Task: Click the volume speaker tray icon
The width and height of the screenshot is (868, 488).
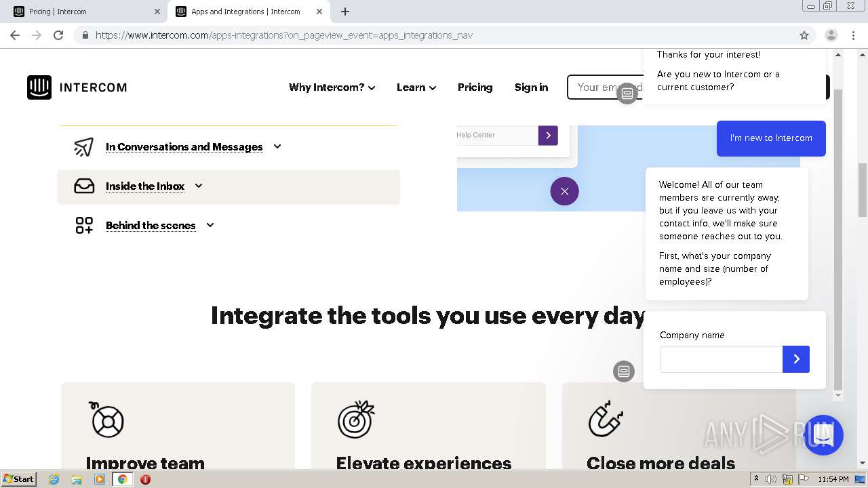Action: click(x=771, y=479)
